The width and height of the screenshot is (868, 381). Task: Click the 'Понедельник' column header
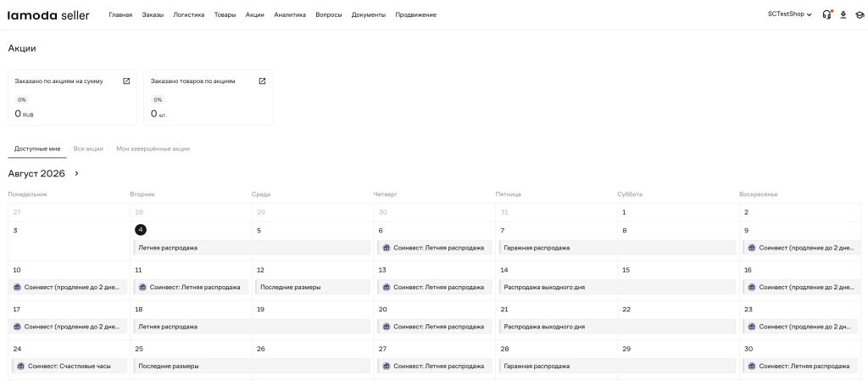[28, 194]
